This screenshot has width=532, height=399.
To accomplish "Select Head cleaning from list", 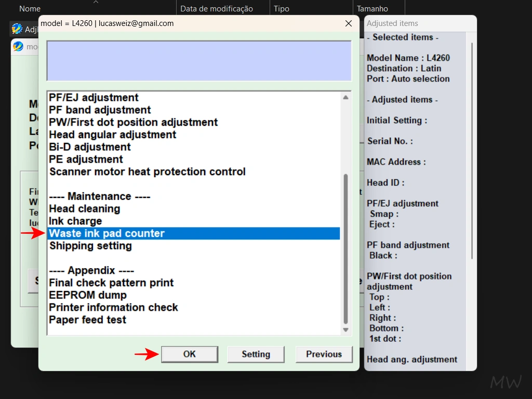I will click(x=85, y=209).
